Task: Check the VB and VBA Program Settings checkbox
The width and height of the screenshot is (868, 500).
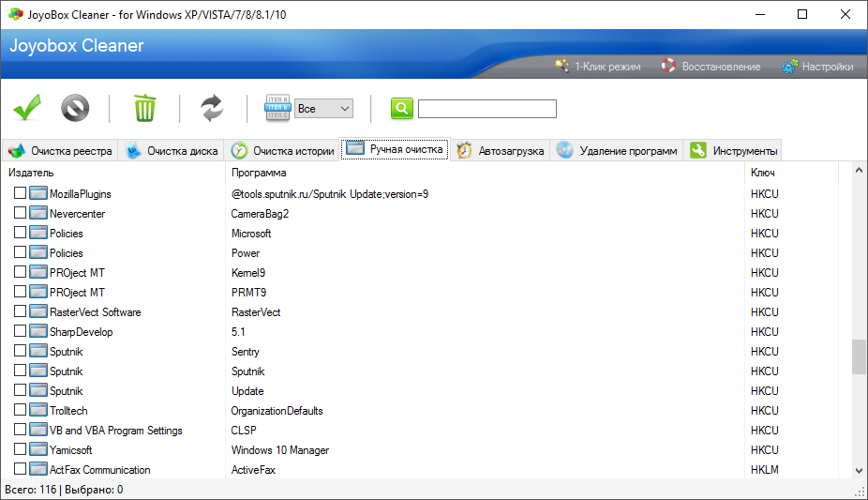Action: click(20, 429)
